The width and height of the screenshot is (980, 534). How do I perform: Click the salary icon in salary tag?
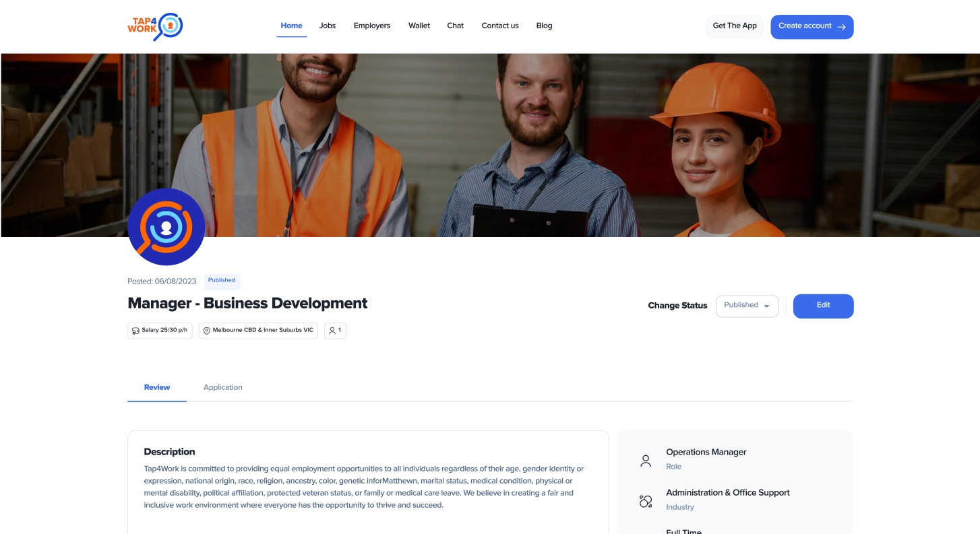[135, 331]
